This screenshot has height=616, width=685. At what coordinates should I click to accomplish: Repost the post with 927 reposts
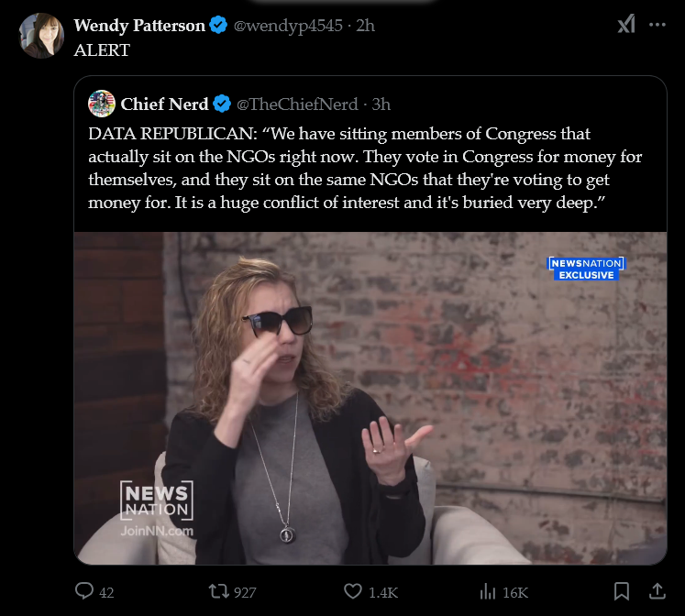(220, 591)
